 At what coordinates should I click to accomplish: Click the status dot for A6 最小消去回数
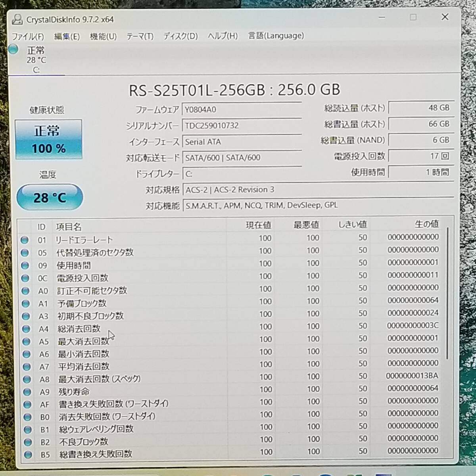[x=26, y=354]
